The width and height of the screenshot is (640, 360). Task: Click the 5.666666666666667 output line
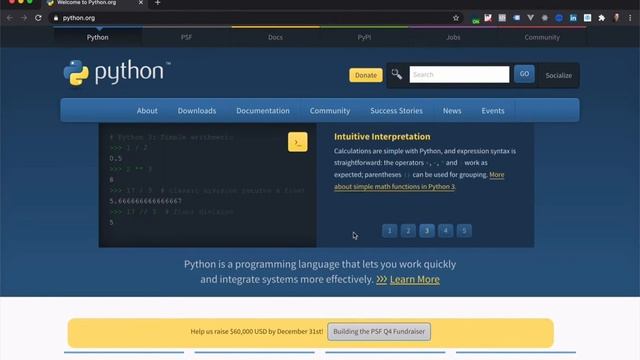[x=146, y=201]
